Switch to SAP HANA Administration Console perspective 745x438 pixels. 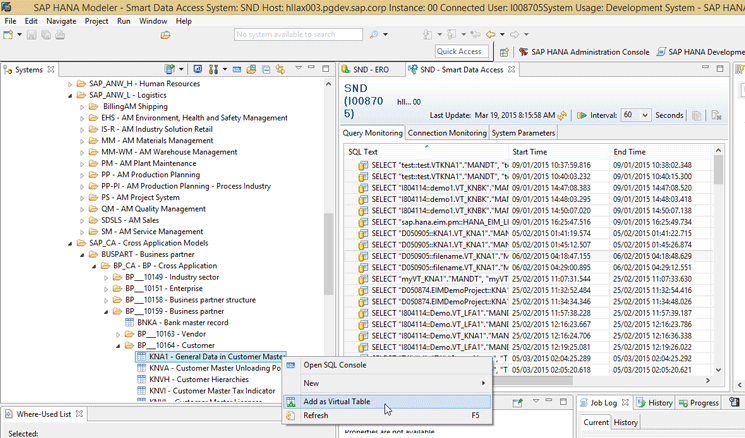[x=584, y=52]
